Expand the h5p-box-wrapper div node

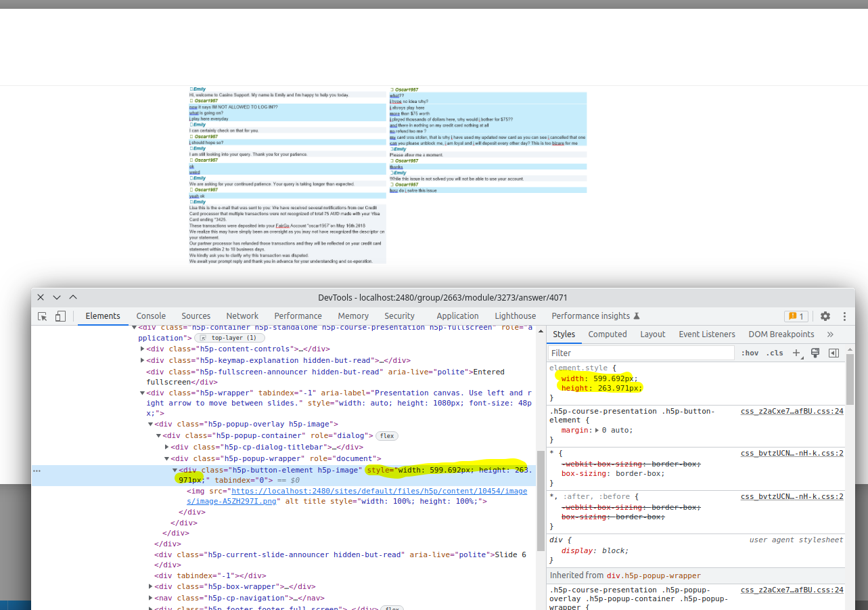pos(150,587)
